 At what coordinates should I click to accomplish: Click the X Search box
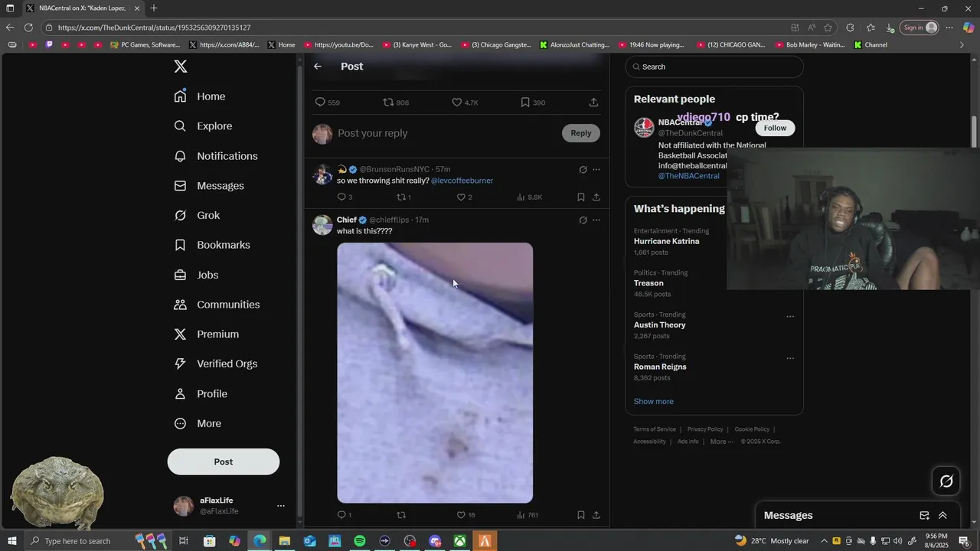(714, 67)
